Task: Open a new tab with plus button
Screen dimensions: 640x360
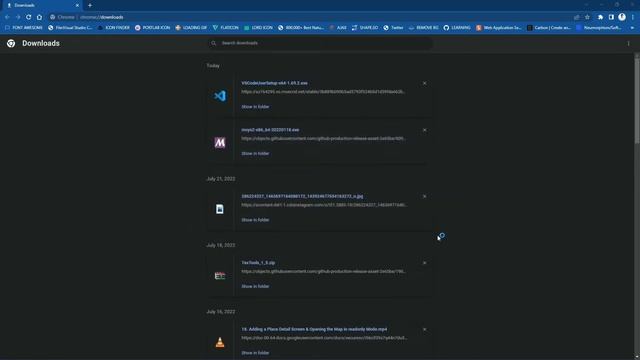Action: click(90, 5)
